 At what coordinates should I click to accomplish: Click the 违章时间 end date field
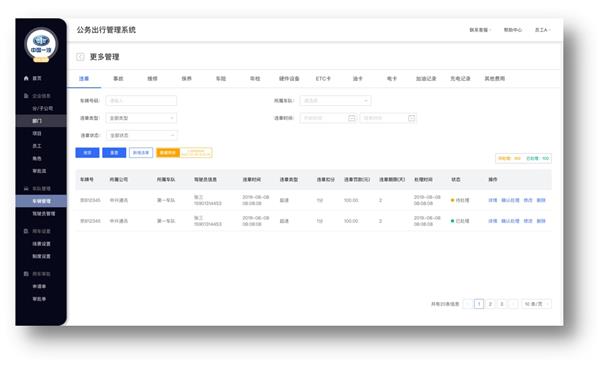point(388,118)
